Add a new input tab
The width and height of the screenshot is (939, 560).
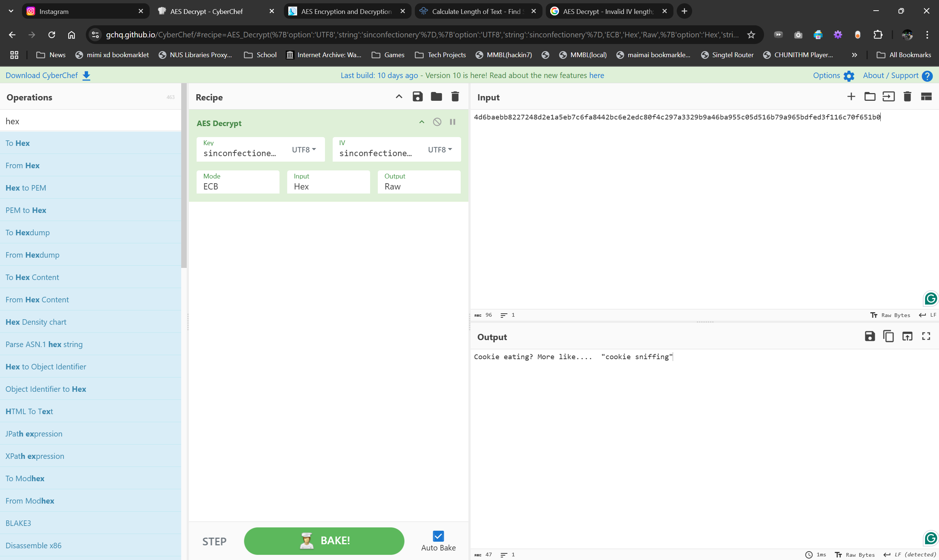pos(851,97)
